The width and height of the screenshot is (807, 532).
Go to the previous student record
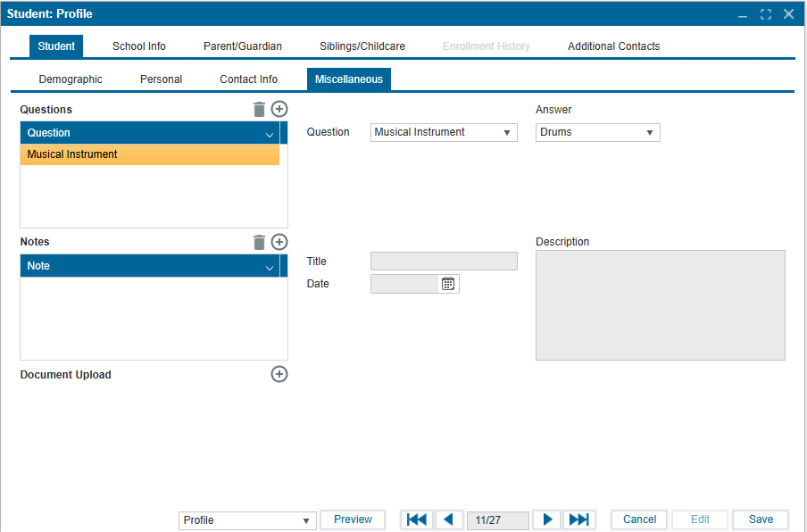pyautogui.click(x=448, y=520)
